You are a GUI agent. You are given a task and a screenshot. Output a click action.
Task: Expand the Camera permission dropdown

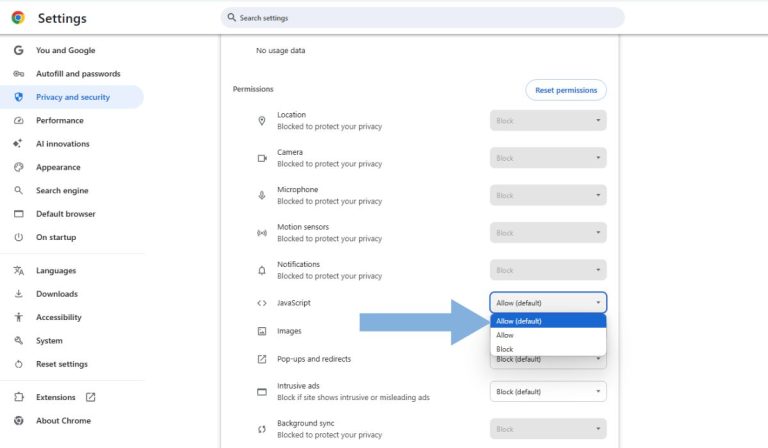tap(547, 158)
